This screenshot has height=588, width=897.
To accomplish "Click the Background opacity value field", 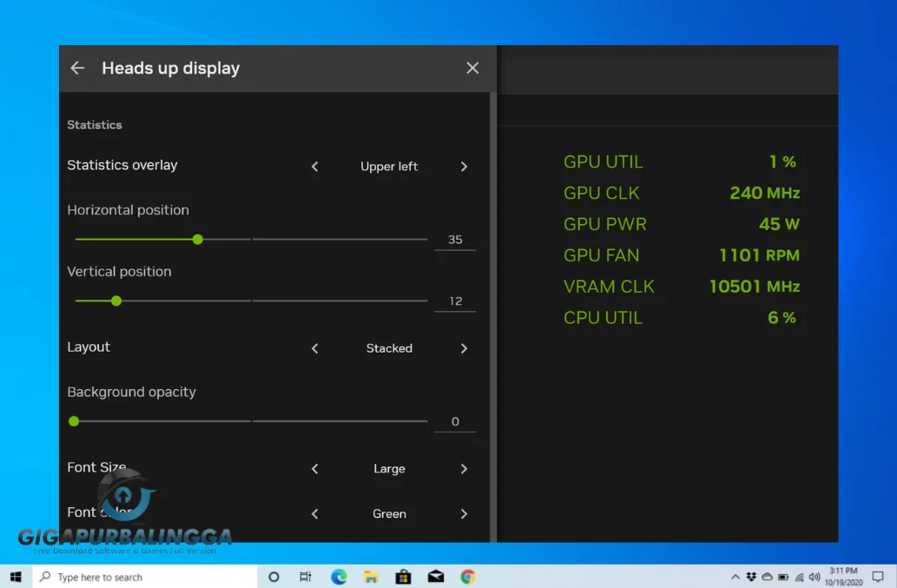I will (455, 422).
